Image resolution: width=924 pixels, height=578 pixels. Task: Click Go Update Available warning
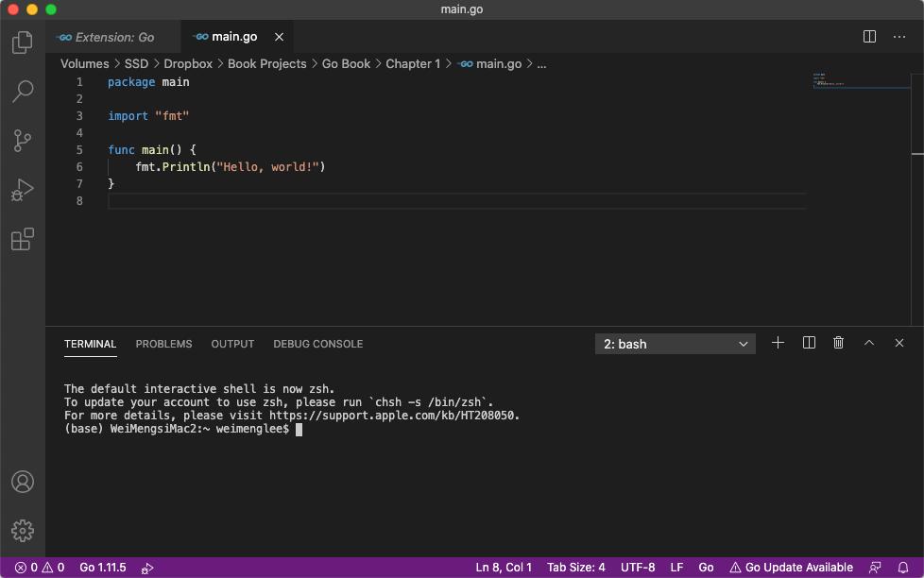click(792, 568)
